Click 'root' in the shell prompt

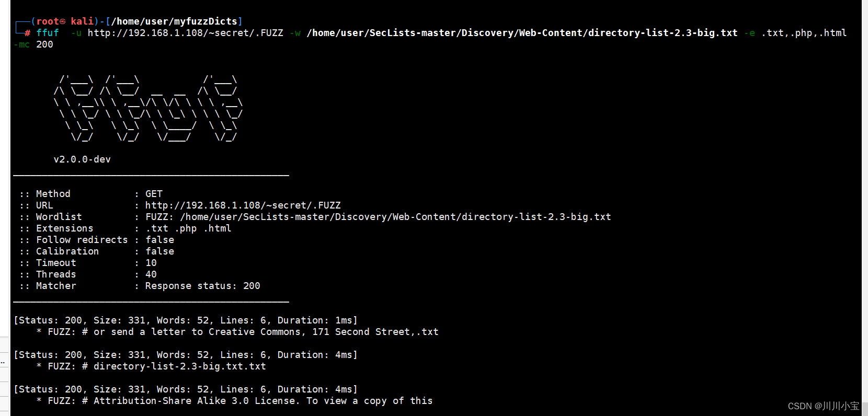click(48, 21)
